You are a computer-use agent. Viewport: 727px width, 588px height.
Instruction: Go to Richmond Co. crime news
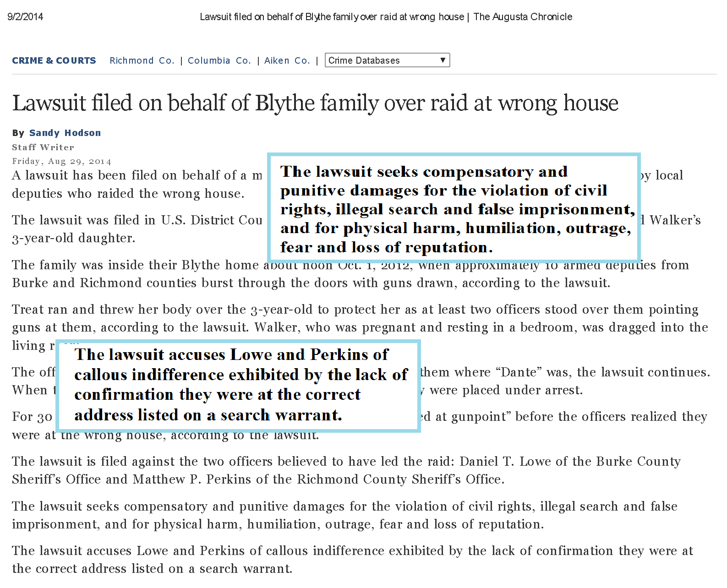(142, 60)
